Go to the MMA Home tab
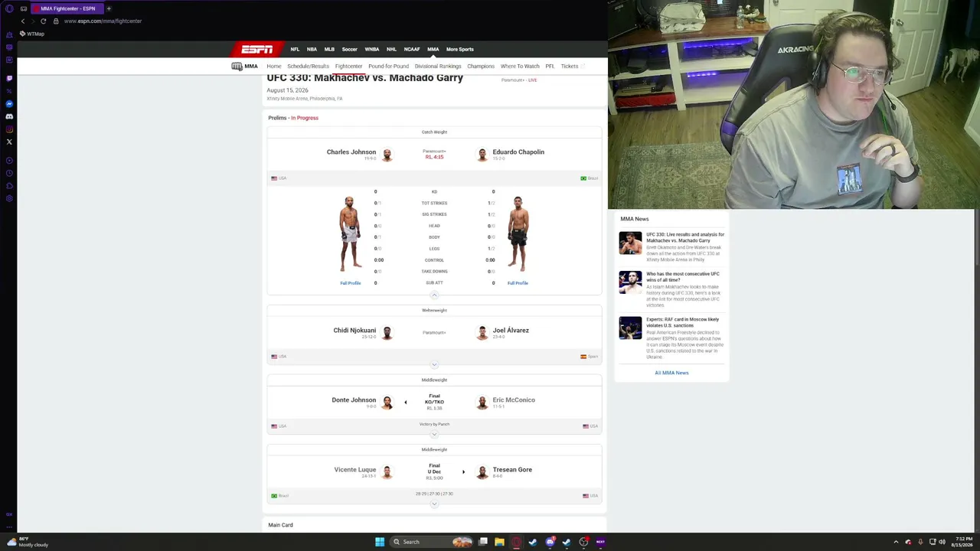 pos(273,67)
